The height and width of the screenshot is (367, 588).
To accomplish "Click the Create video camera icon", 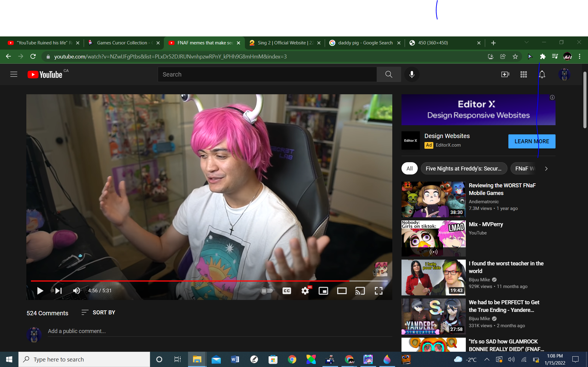I will (505, 74).
